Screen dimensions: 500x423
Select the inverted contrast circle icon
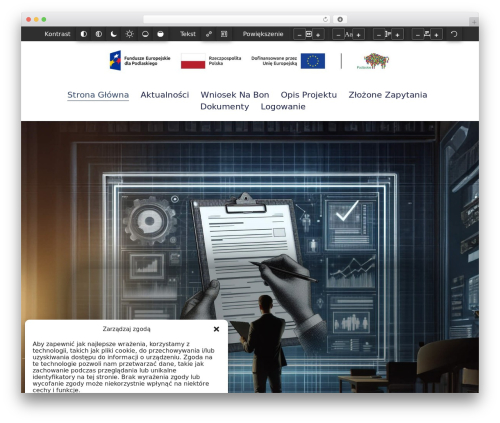[99, 34]
